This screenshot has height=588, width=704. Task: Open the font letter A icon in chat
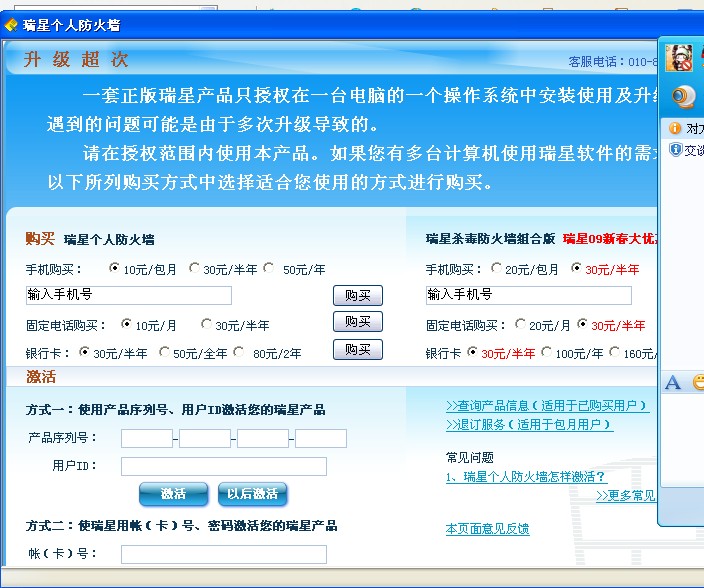tap(673, 382)
